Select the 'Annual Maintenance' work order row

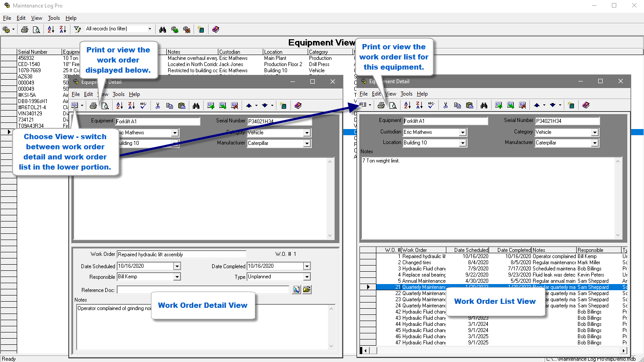pyautogui.click(x=423, y=281)
